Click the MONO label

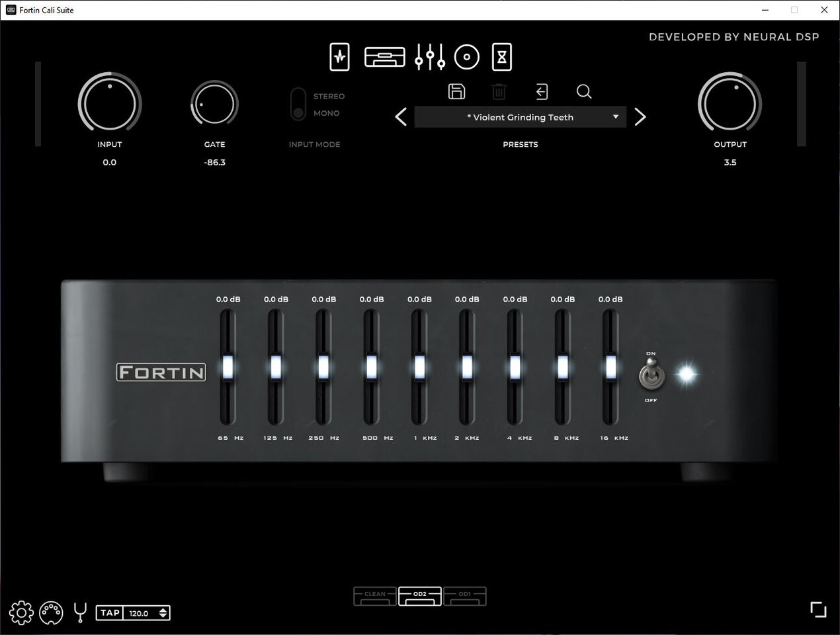point(327,113)
